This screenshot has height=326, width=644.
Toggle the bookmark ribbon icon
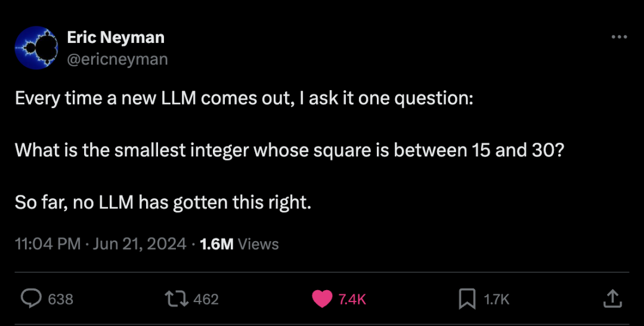click(467, 299)
